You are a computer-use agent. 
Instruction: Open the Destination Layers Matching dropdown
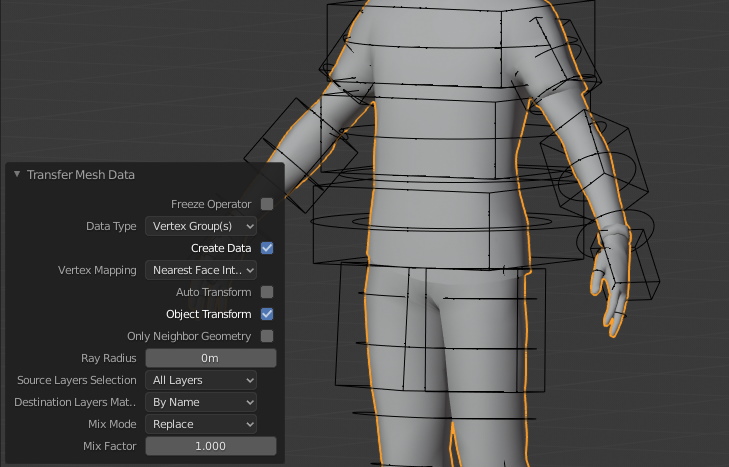pos(201,402)
